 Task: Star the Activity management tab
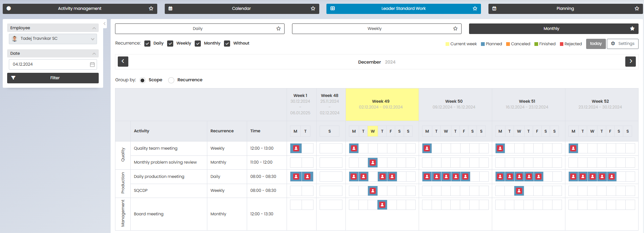click(151, 9)
